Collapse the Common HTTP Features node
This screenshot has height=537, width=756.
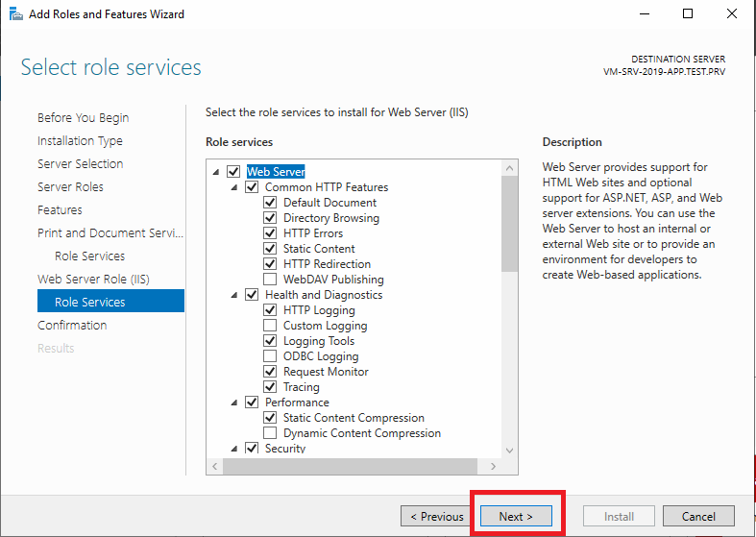pos(234,187)
